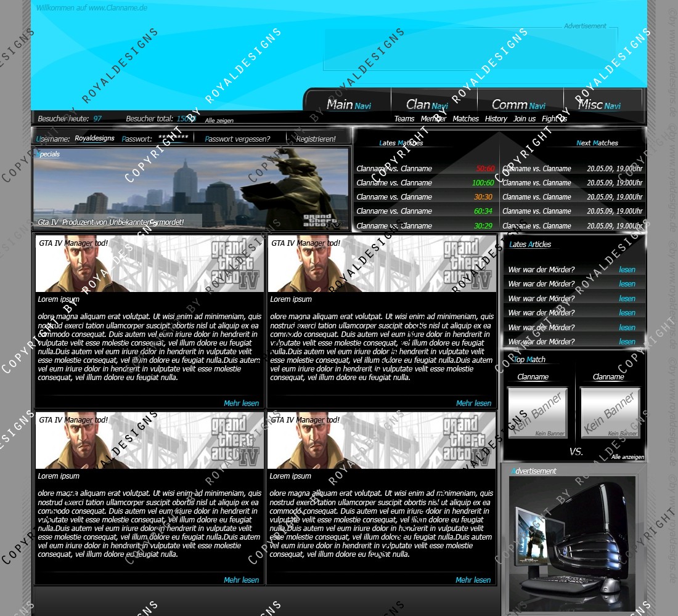Click Alle anzeigen in Top Match box
Image resolution: width=678 pixels, height=616 pixels.
[x=627, y=457]
